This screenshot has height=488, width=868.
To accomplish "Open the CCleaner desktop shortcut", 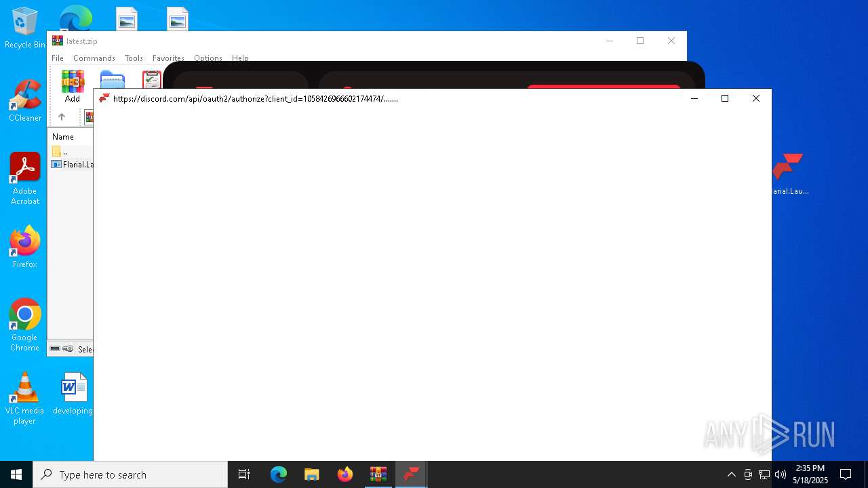I will (25, 100).
